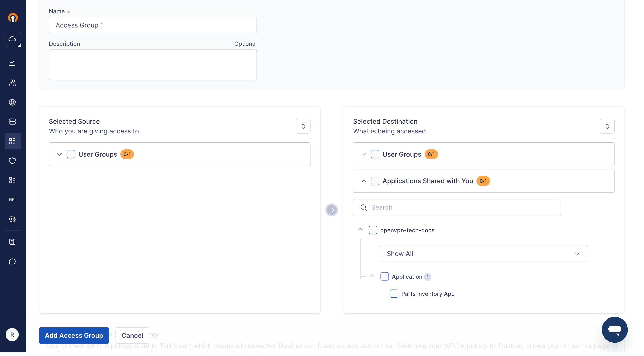This screenshot has width=644, height=356.
Task: Open the Logs icon near sidebar bottom
Action: [12, 242]
